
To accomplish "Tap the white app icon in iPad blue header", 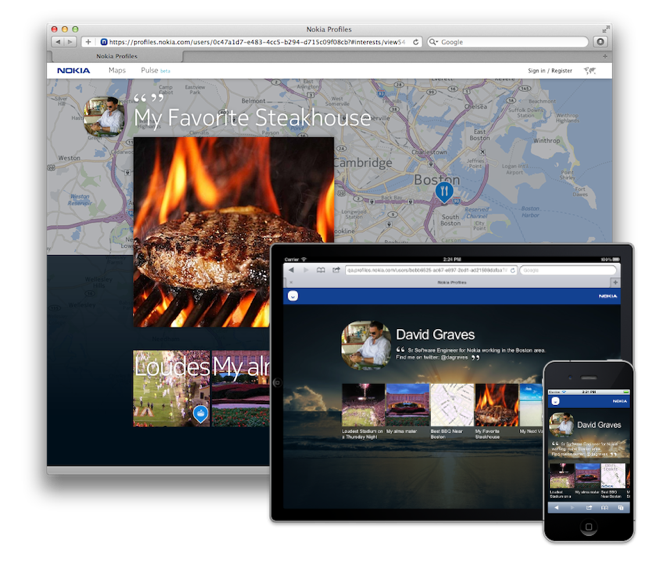I will coord(293,296).
